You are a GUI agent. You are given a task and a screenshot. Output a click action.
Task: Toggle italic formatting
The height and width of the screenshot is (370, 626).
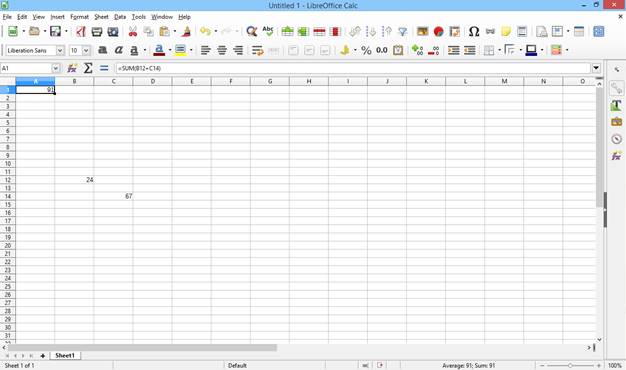pos(119,50)
